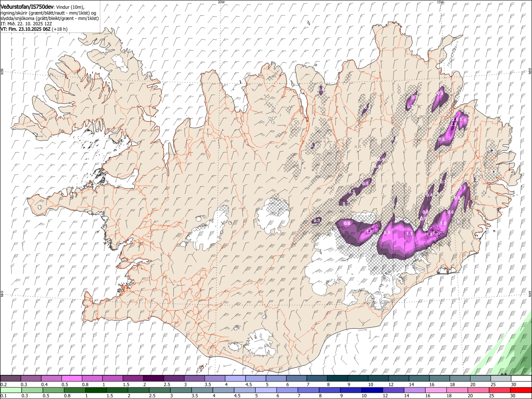Select the white upper swatch labeled 30
Screen dimensions: 532x399
tap(522, 378)
